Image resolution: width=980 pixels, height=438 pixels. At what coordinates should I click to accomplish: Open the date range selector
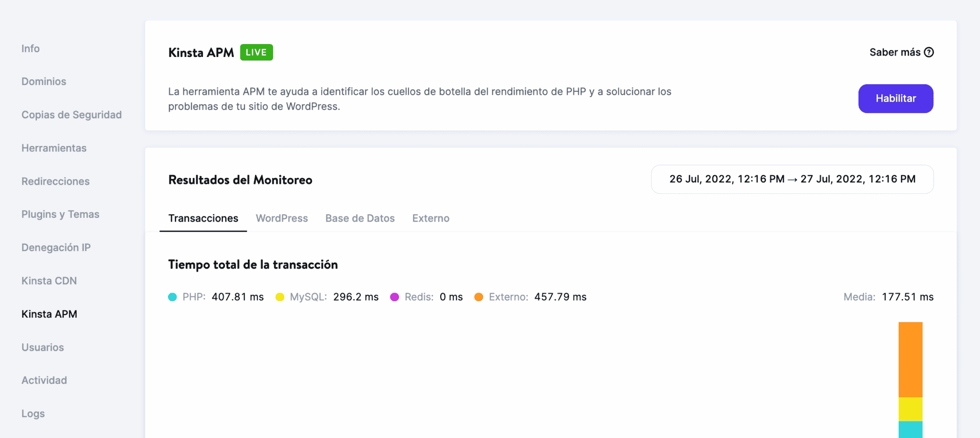pos(791,180)
